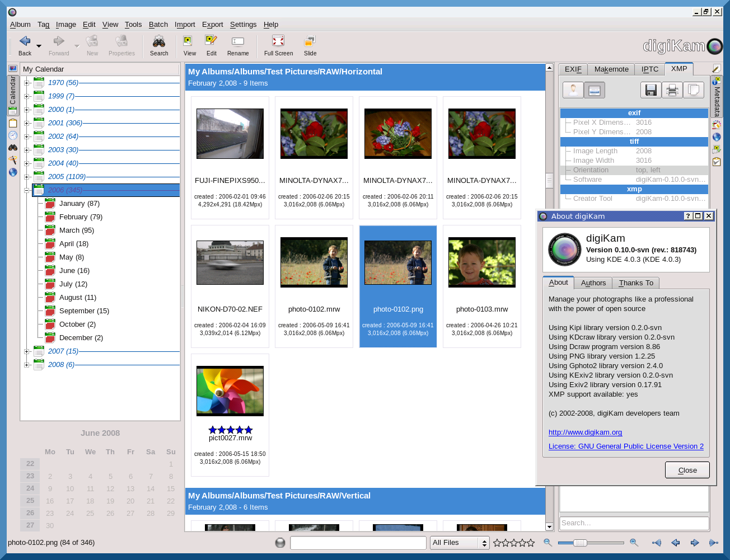The image size is (730, 560).
Task: Expand the 2005 year in calendar tree
Action: tap(26, 177)
